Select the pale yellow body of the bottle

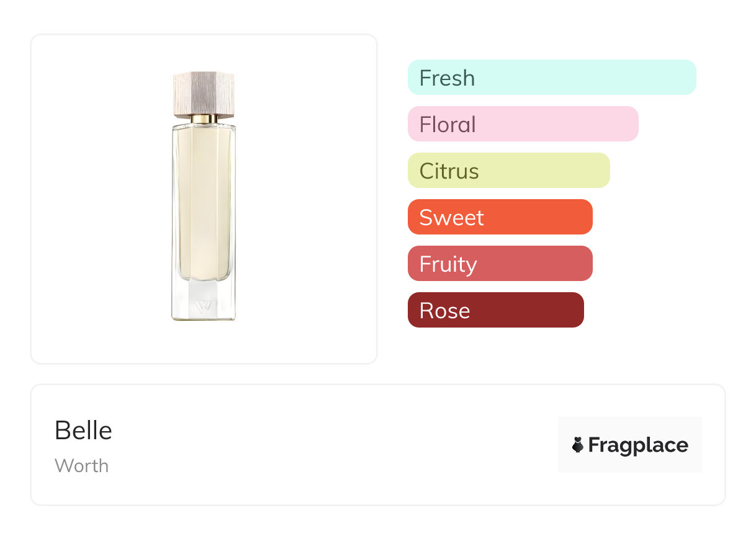point(204,199)
